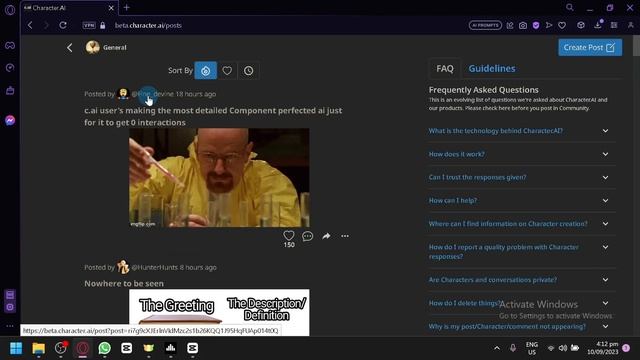Go back using the arrow beside General

click(70, 48)
